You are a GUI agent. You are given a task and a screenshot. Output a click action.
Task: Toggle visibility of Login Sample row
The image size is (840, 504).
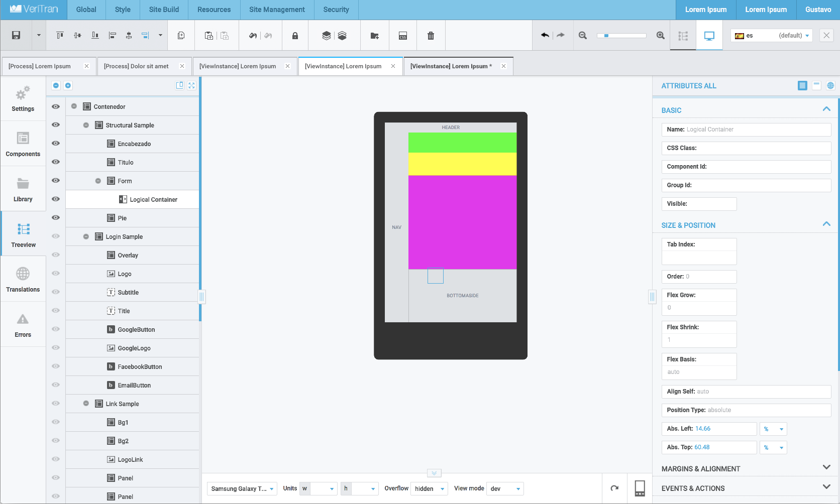(56, 236)
